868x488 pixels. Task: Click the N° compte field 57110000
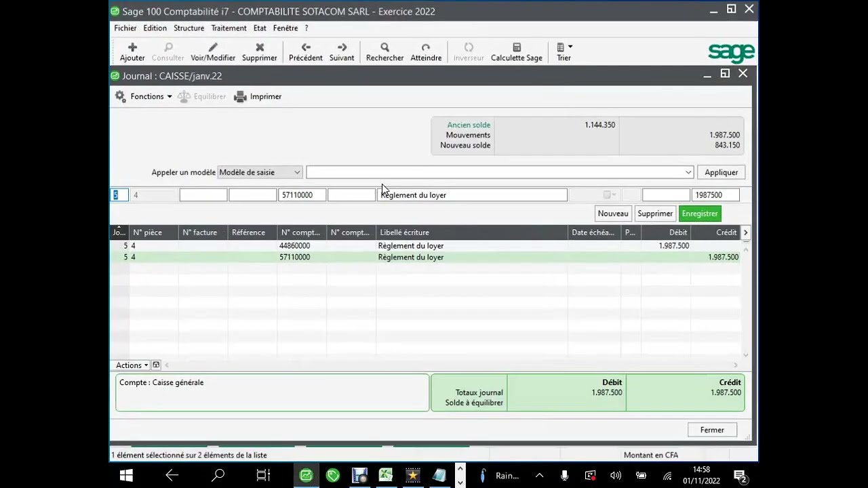click(302, 195)
